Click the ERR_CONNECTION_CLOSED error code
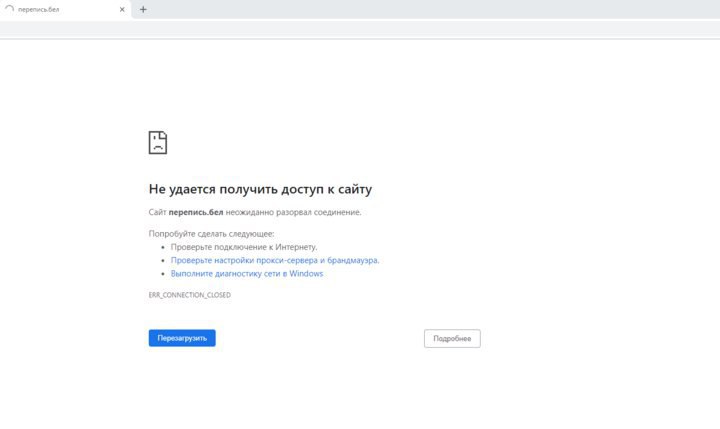The image size is (720, 429). click(190, 295)
